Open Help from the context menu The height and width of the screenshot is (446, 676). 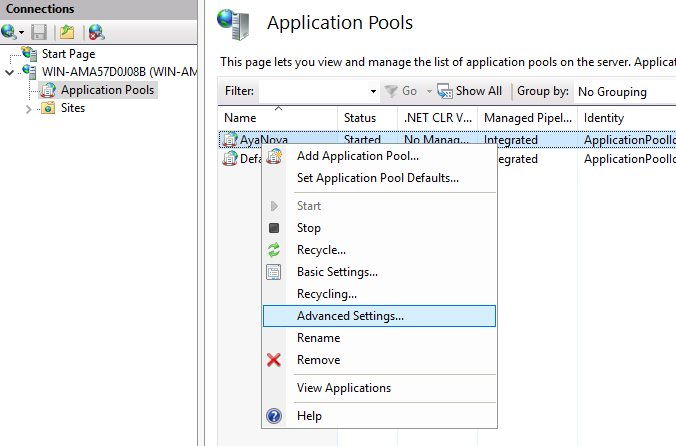coord(379,416)
